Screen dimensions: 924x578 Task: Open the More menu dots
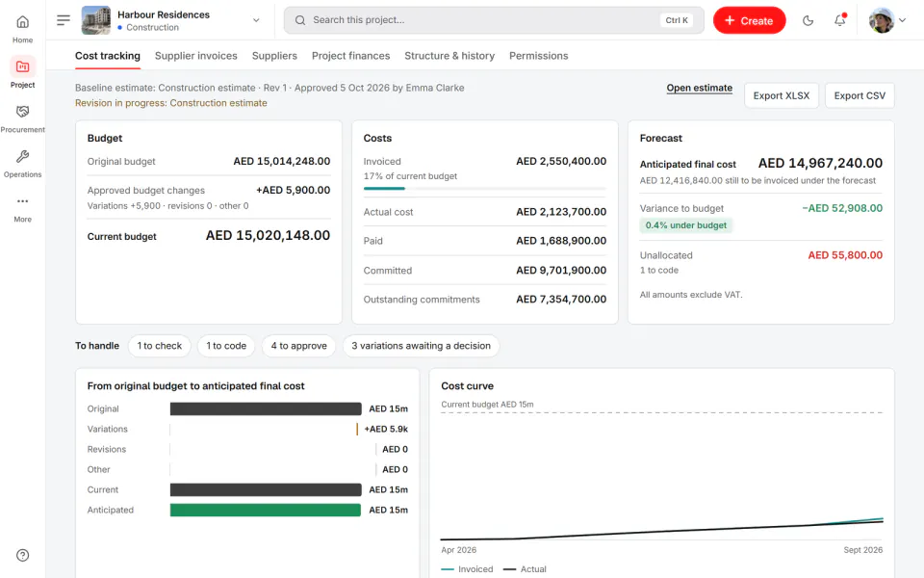tap(22, 201)
